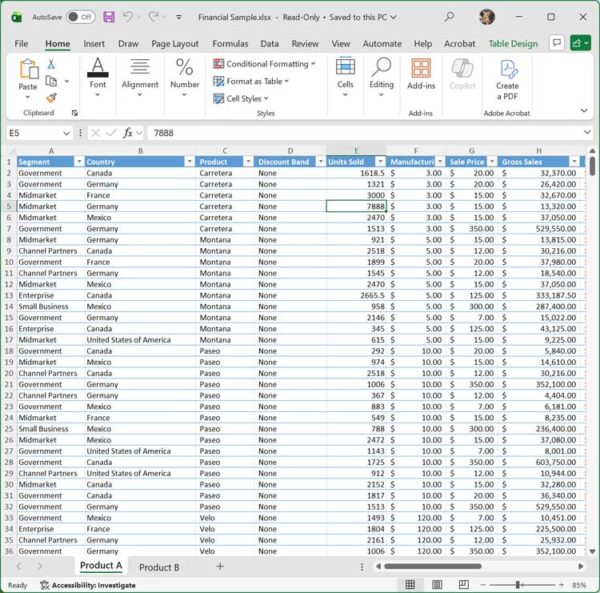Screen dimensions: 600x593
Task: Click the horizontal scrollbar thumb
Action: tap(433, 566)
